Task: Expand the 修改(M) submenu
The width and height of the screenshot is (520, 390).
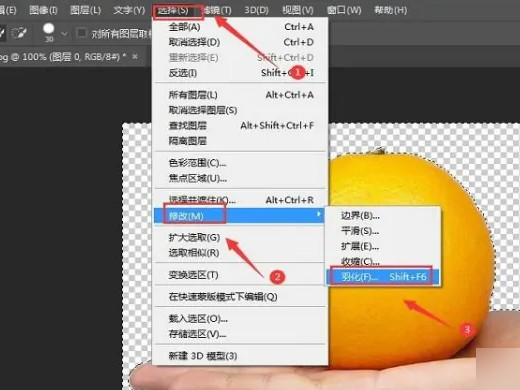Action: tap(239, 216)
